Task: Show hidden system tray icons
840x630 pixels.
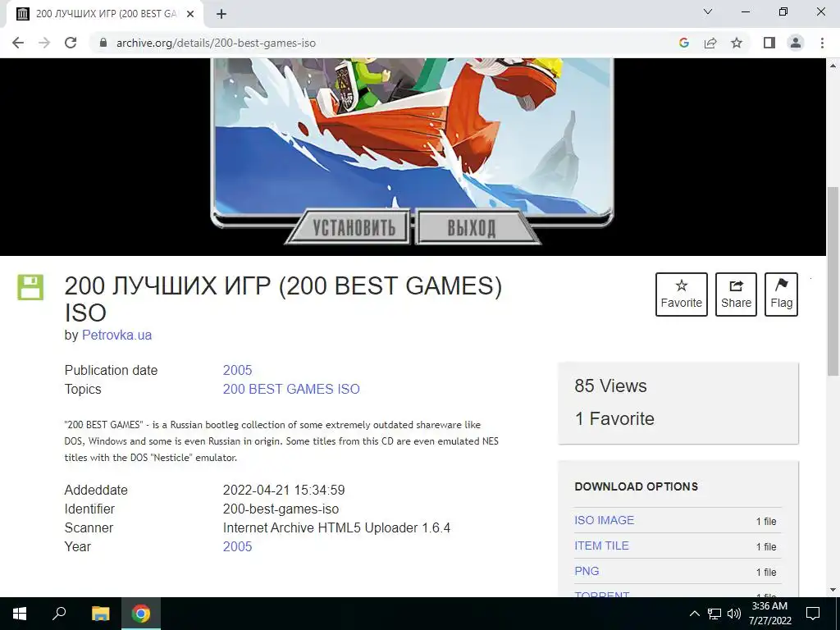Action: [694, 614]
